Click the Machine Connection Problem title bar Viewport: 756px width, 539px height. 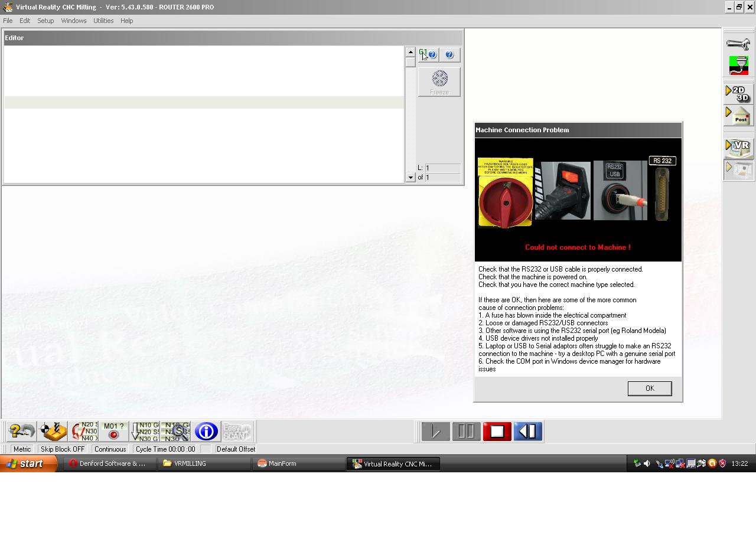tap(578, 130)
